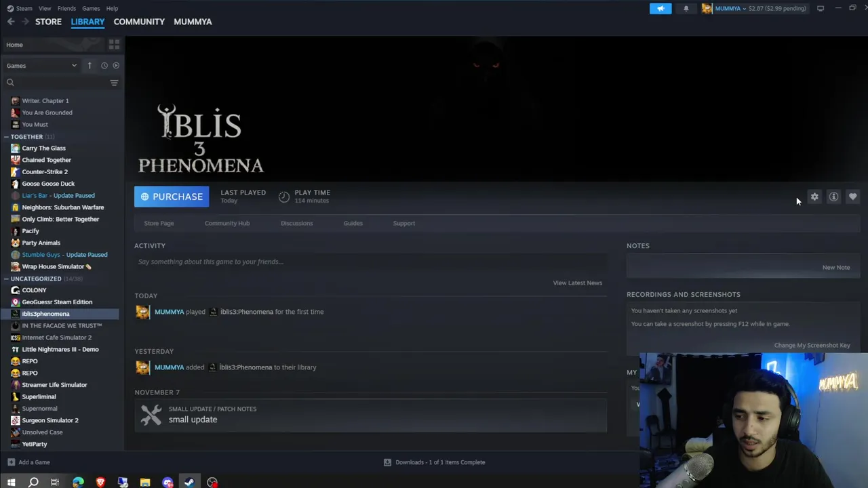
Task: Open the MUMMYA profile tab
Action: pyautogui.click(x=193, y=22)
